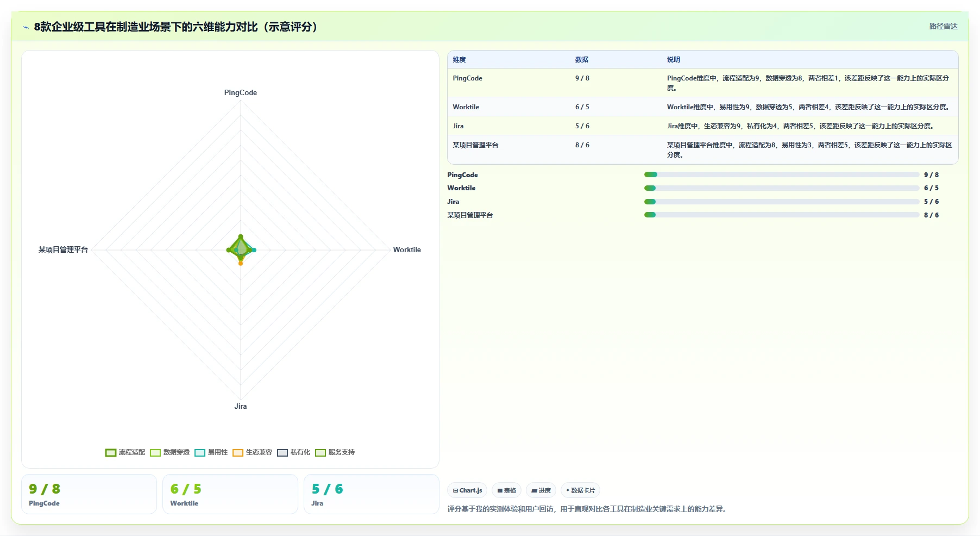The height and width of the screenshot is (536, 980).
Task: Hide the 私有化 dataset via legend
Action: pyautogui.click(x=294, y=452)
